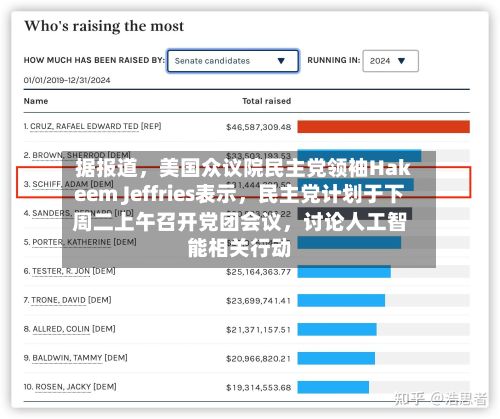This screenshot has height=419, width=500.
Task: Click the blue bar in Allred's row
Action: (337, 329)
